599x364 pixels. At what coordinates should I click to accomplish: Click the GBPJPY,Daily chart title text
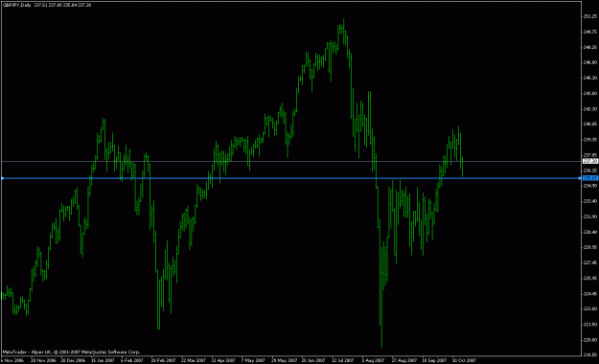point(17,5)
